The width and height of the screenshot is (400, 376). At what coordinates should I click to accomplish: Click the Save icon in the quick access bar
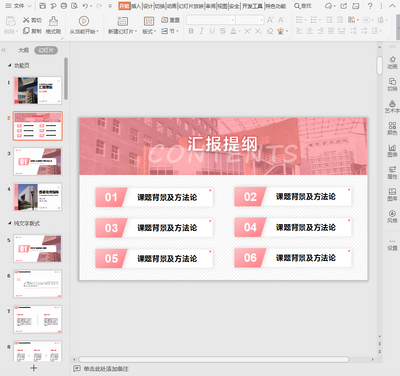(x=43, y=6)
